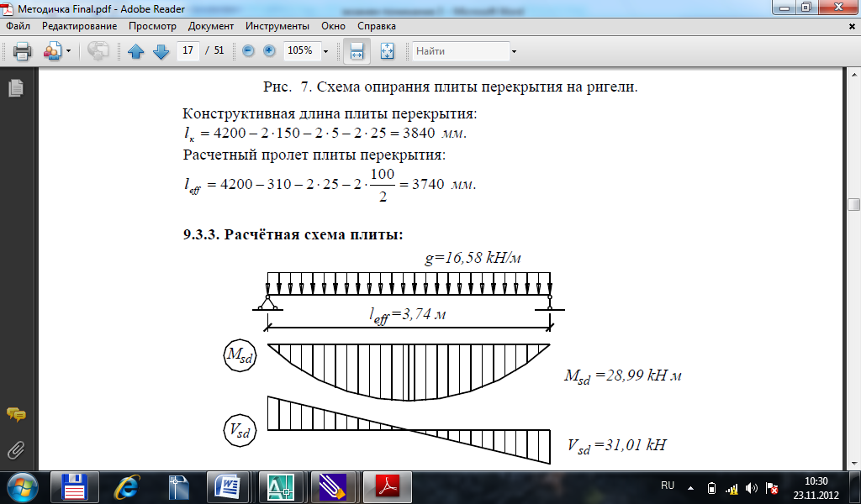Zoom out with the minus button

[248, 50]
